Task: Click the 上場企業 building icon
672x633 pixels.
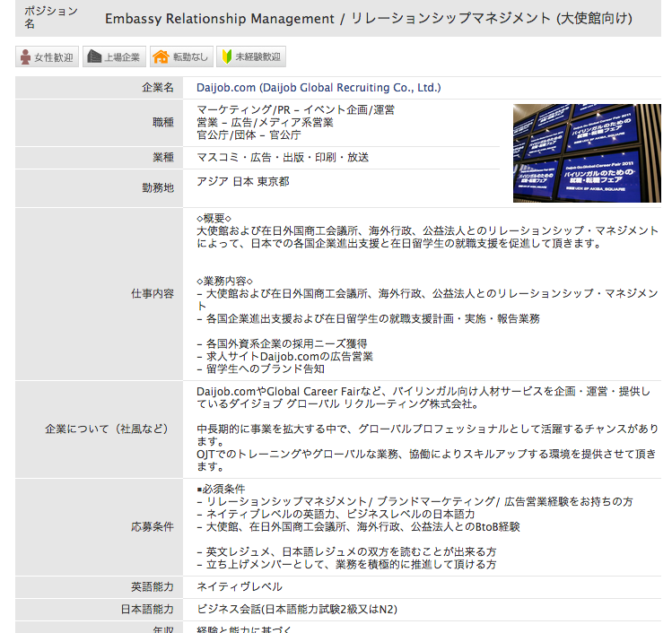Action: pyautogui.click(x=94, y=56)
